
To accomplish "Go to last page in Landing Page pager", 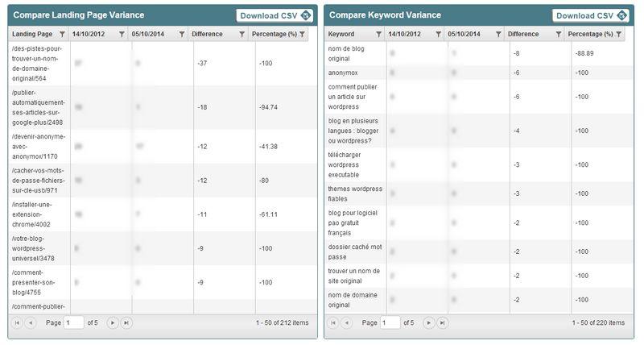I will [x=126, y=323].
